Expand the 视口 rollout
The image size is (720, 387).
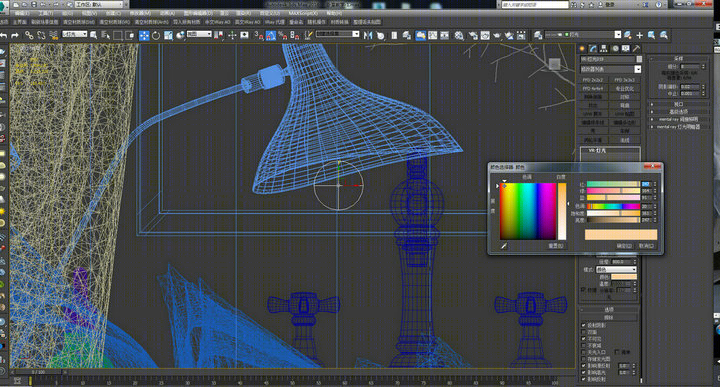(x=679, y=104)
